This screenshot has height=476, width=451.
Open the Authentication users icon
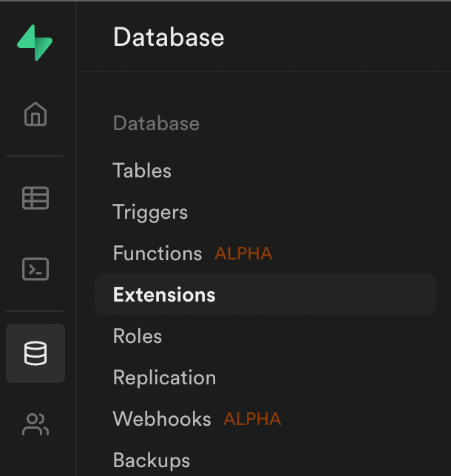pos(35,424)
